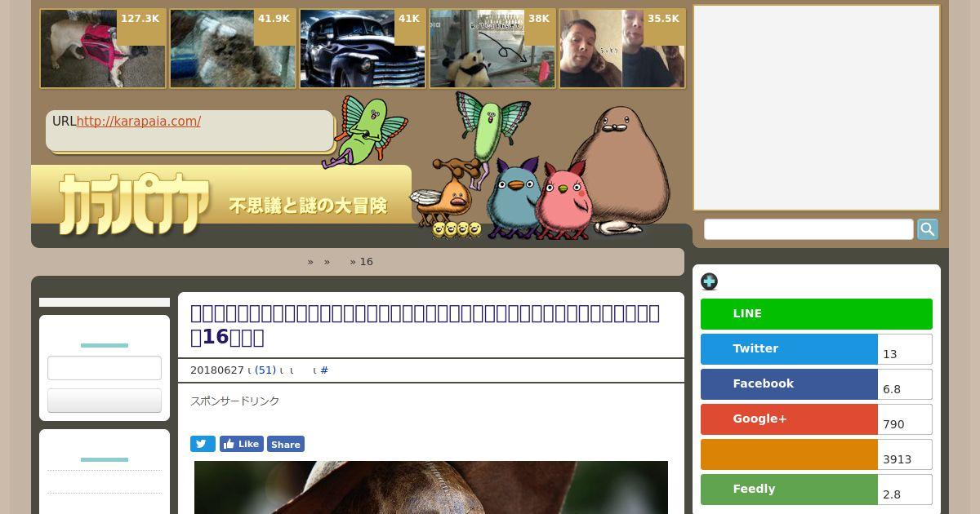The width and height of the screenshot is (980, 514).
Task: Click the Facebook Share button under article
Action: [x=285, y=444]
